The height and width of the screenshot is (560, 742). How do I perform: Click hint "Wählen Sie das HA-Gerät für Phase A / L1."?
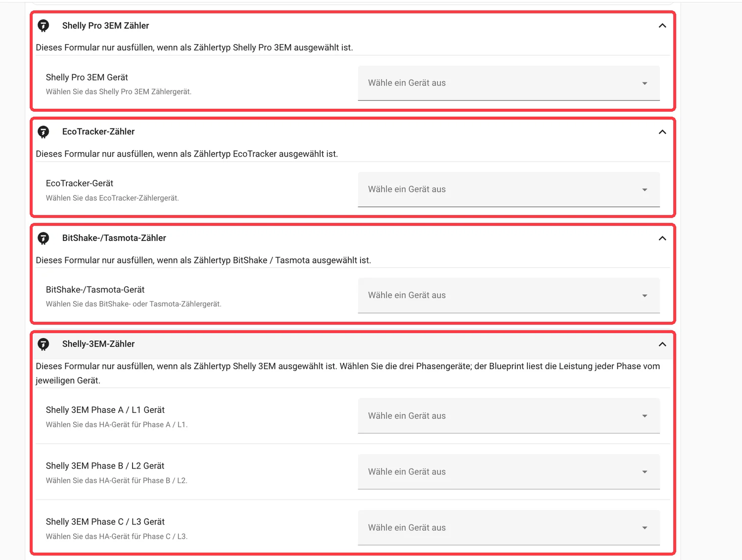tap(117, 425)
